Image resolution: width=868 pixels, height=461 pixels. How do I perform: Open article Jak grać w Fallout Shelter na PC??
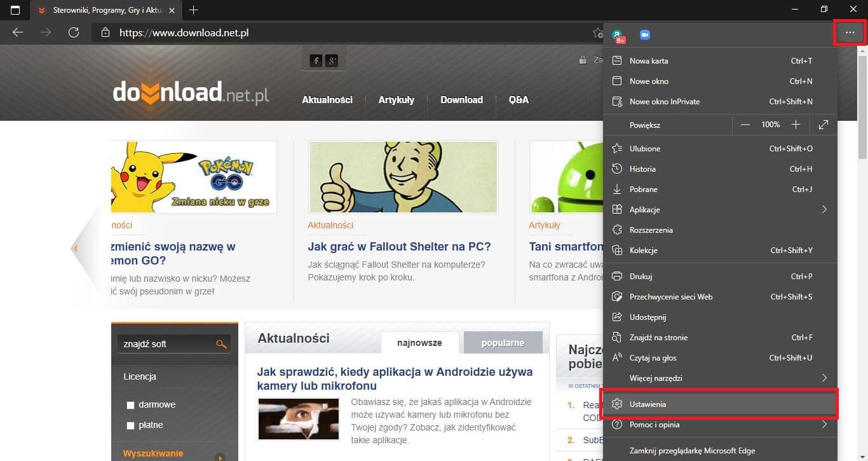coord(399,247)
